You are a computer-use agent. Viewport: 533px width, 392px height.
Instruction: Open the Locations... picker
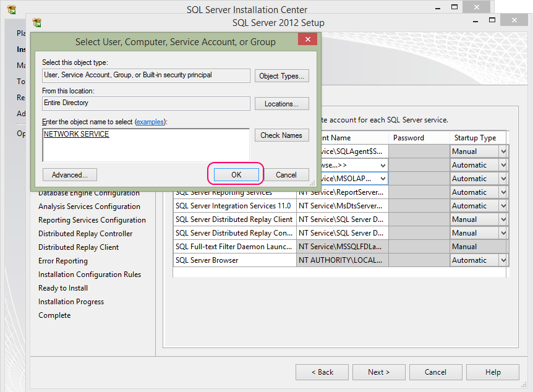[281, 104]
